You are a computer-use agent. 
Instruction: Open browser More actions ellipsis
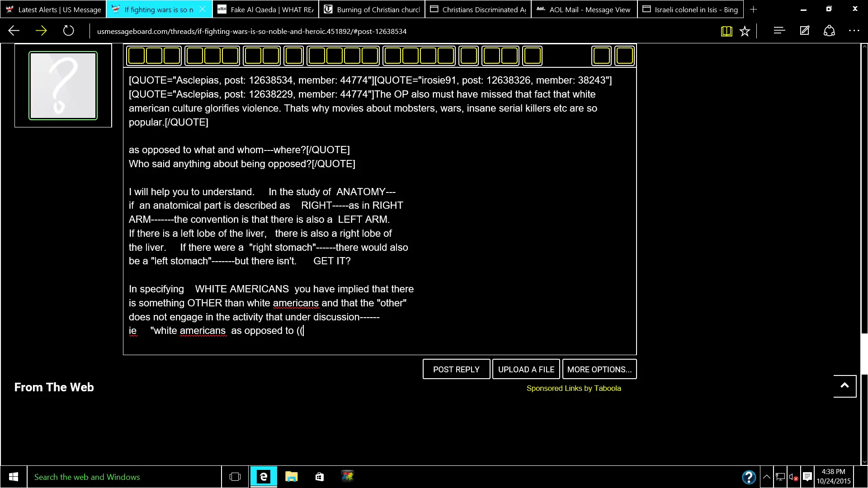click(854, 31)
